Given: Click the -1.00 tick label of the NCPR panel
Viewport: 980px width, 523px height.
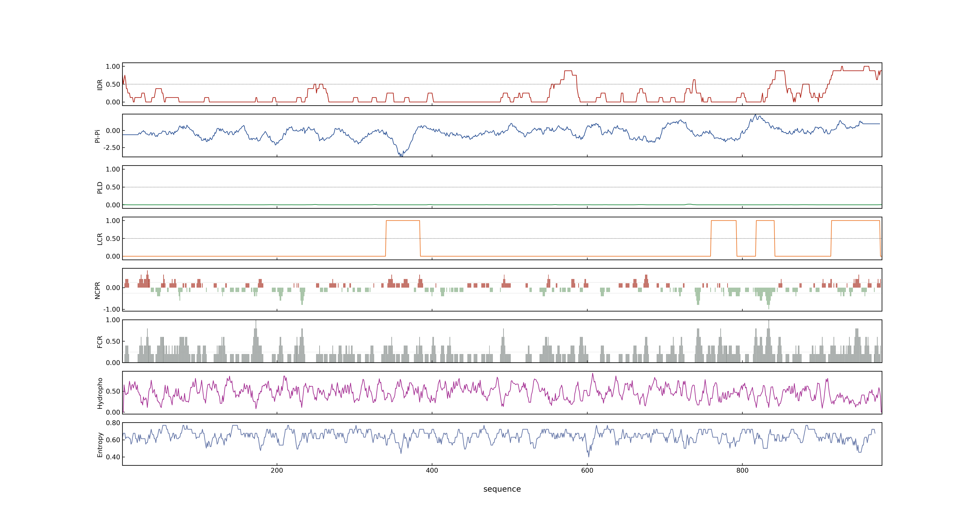Looking at the screenshot, I should (111, 309).
